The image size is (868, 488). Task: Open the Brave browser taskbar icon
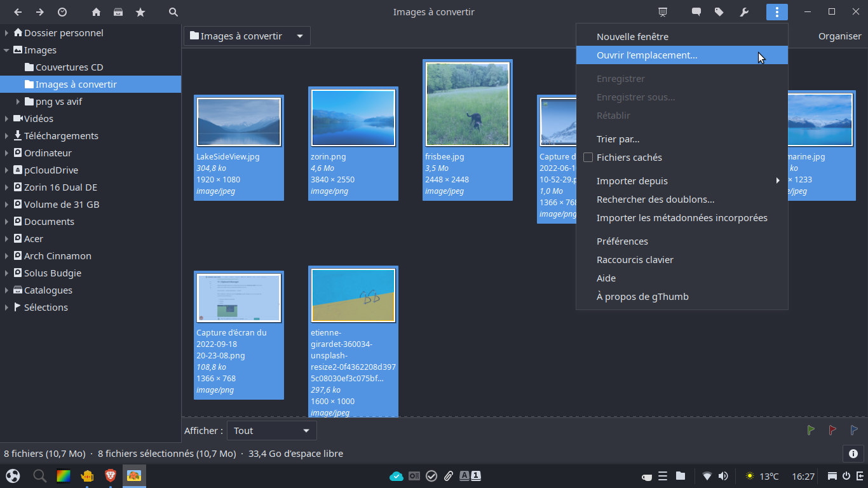tap(111, 475)
